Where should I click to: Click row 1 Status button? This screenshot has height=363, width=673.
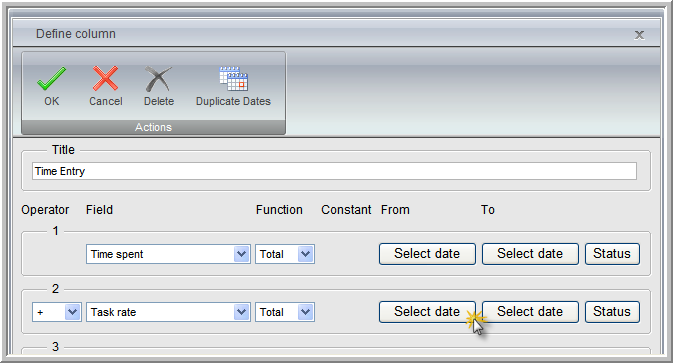[612, 254]
